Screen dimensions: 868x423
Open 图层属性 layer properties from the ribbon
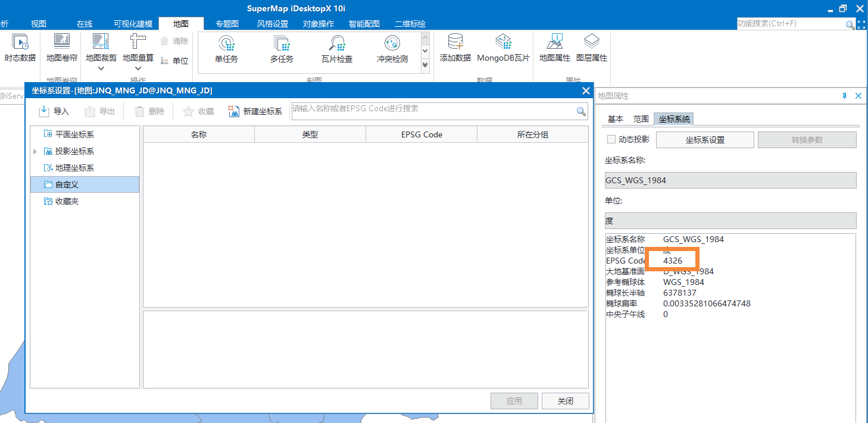click(592, 48)
